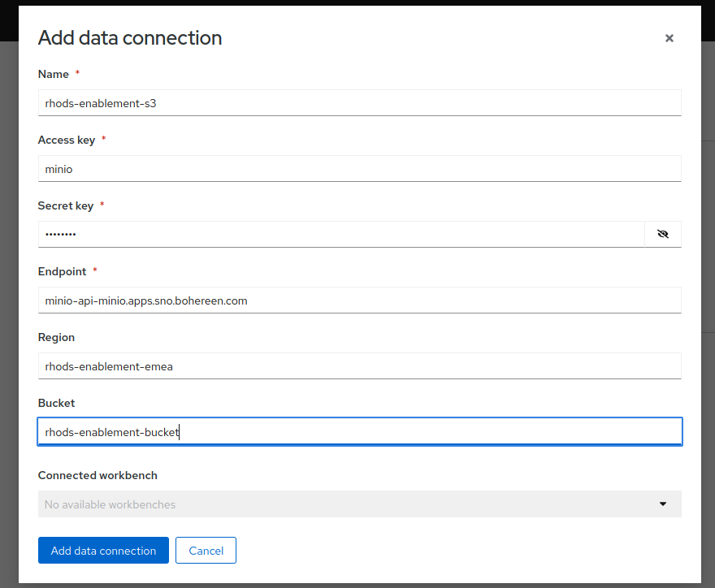Click the Name field containing rhods-enablement-s3
Screen dimensions: 715x588
coord(357,102)
